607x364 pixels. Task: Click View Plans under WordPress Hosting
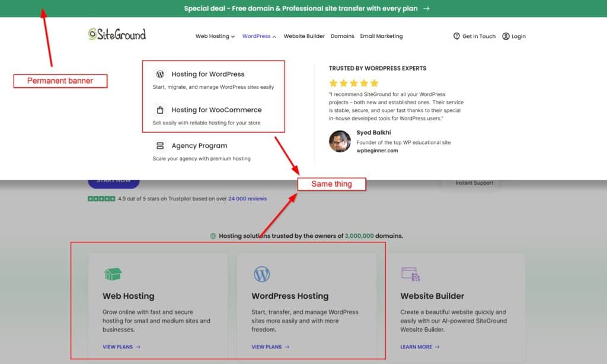pos(270,347)
